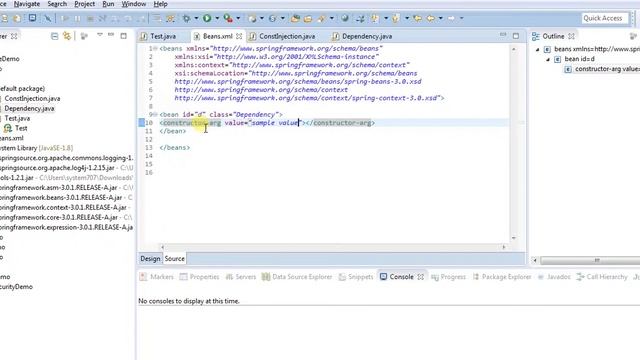Click Collapse All in Package Explorer
The height and width of the screenshot is (360, 640).
click(x=54, y=36)
